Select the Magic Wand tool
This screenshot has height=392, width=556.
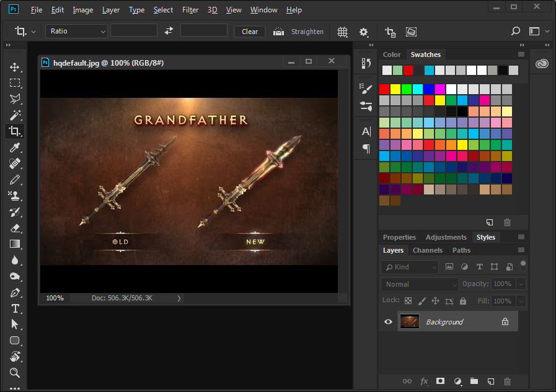click(x=15, y=115)
